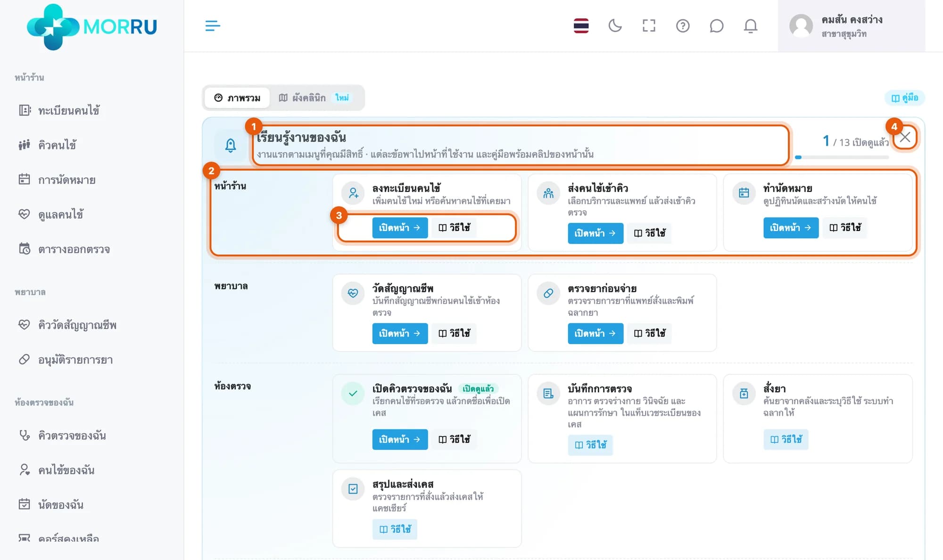The image size is (943, 560).
Task: Click the 1/13 progress bar
Action: (842, 157)
